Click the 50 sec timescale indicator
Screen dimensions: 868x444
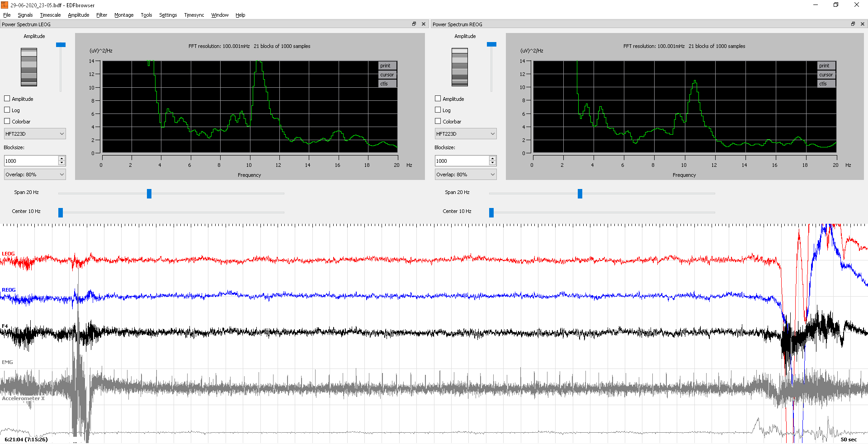[849, 439]
